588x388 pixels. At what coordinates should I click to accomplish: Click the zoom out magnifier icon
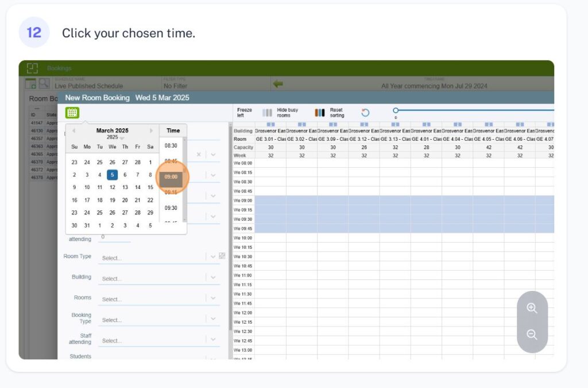click(532, 335)
